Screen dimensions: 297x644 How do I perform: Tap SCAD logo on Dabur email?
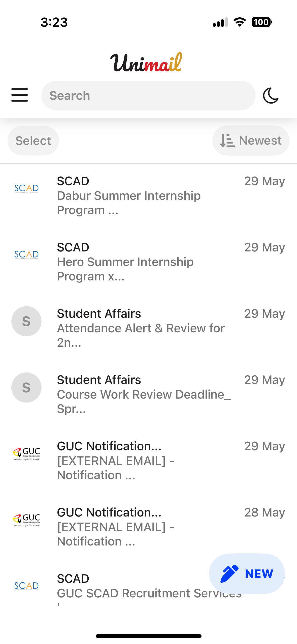click(26, 188)
